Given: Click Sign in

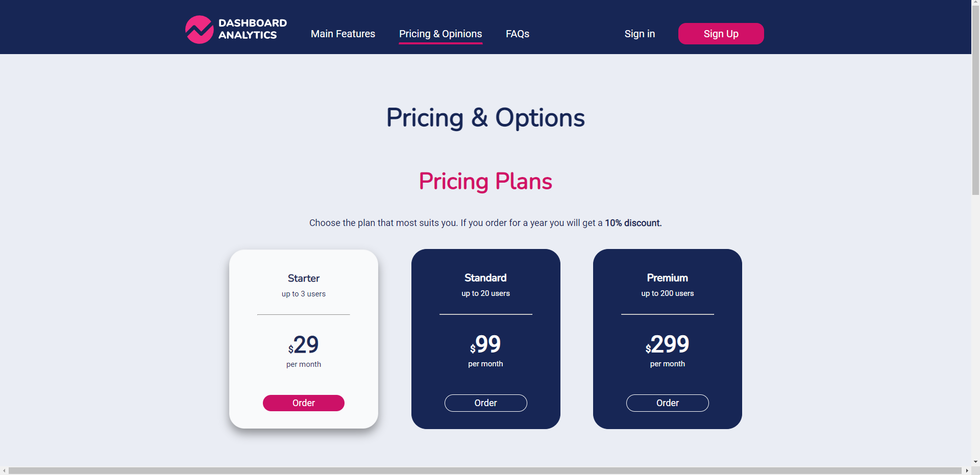Looking at the screenshot, I should 639,34.
